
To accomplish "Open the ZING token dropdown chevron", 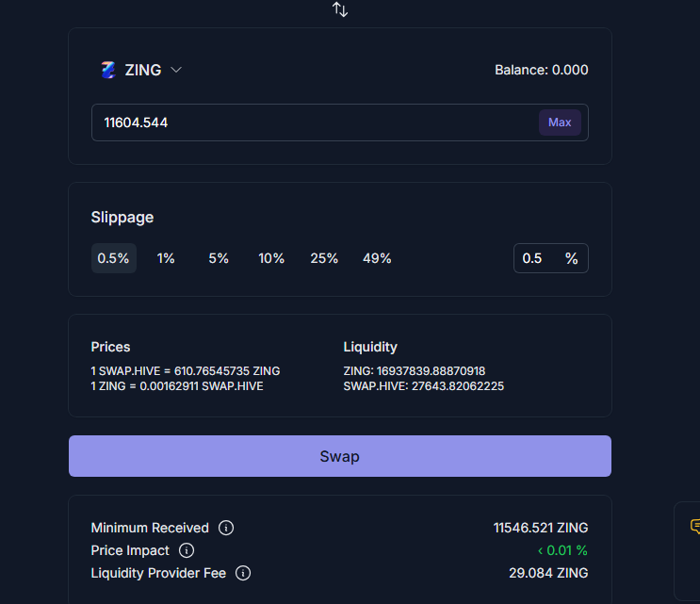I will click(176, 70).
